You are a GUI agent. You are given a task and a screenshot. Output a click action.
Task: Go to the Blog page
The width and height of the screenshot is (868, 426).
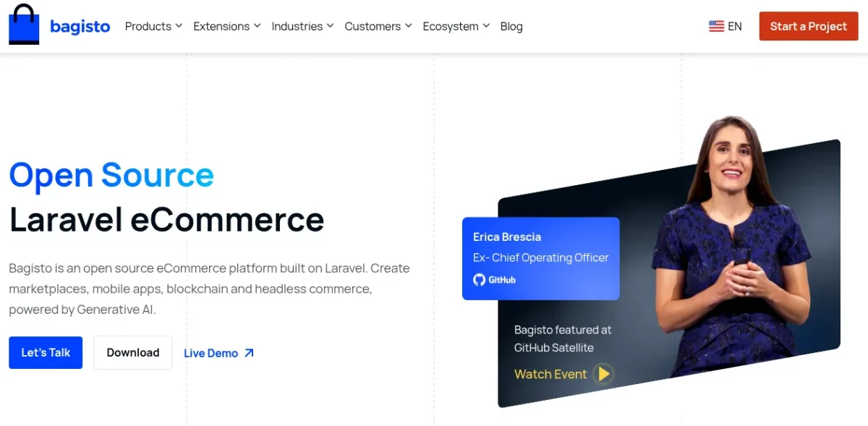click(511, 26)
